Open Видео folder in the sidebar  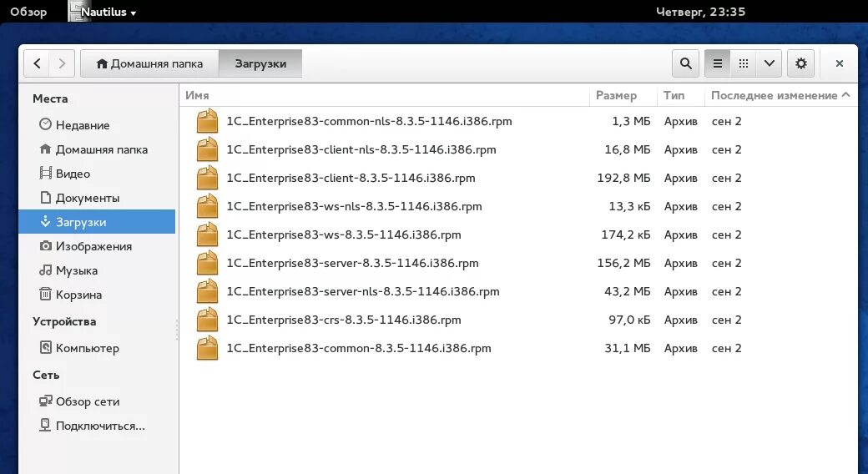[x=97, y=174]
